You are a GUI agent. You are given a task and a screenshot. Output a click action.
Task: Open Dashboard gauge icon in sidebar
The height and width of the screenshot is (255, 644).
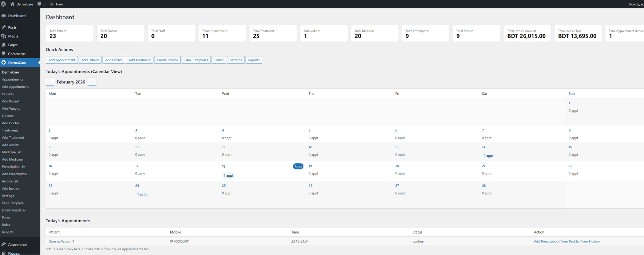point(4,16)
